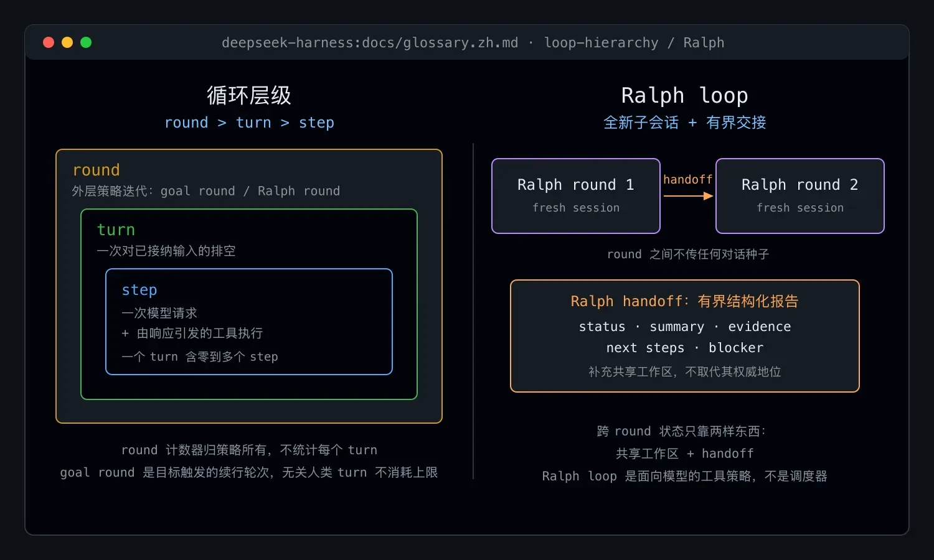934x560 pixels.
Task: Select the "Ralph round 2" box
Action: click(800, 196)
